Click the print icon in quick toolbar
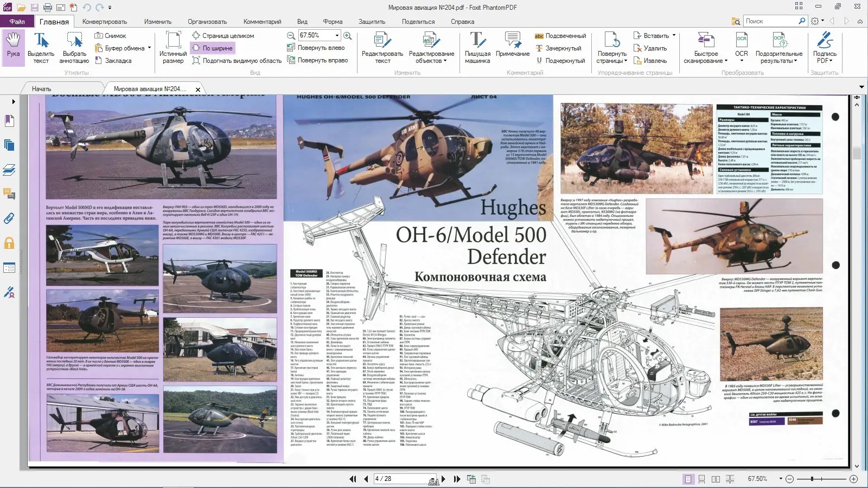Image resolution: width=868 pixels, height=488 pixels. point(48,8)
